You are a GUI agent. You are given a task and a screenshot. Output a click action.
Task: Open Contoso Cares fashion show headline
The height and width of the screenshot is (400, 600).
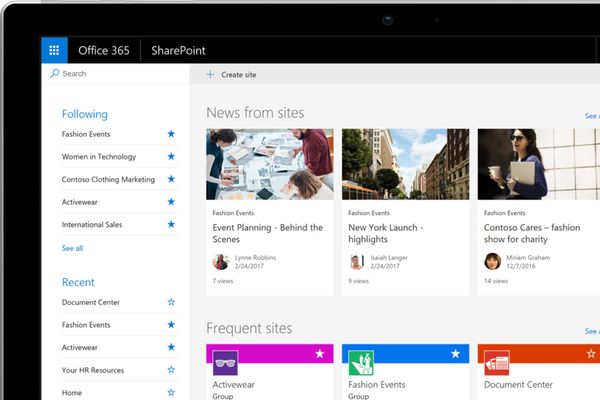point(532,233)
